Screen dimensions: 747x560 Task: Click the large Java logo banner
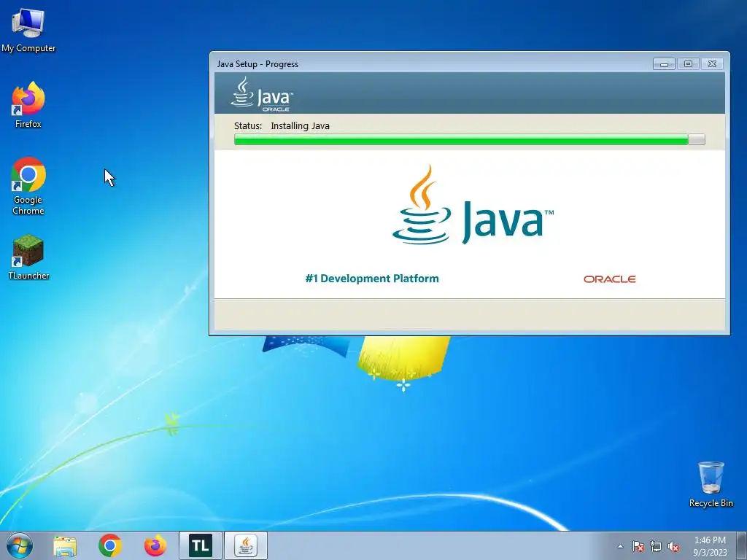tap(473, 205)
